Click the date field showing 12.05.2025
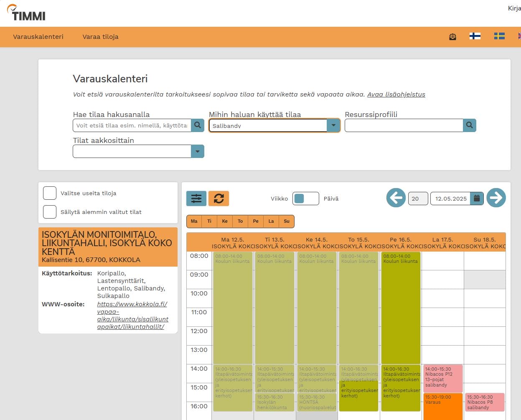 pos(450,199)
